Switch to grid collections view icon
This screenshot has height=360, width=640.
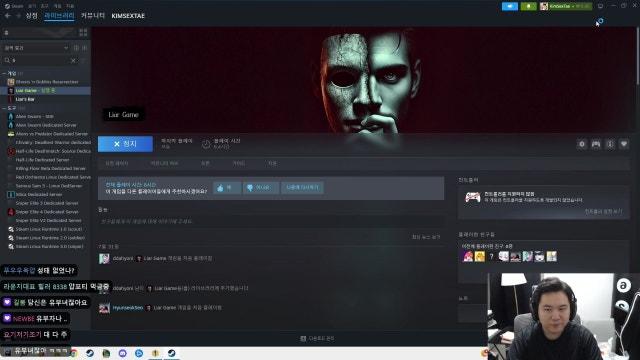pyautogui.click(x=83, y=33)
